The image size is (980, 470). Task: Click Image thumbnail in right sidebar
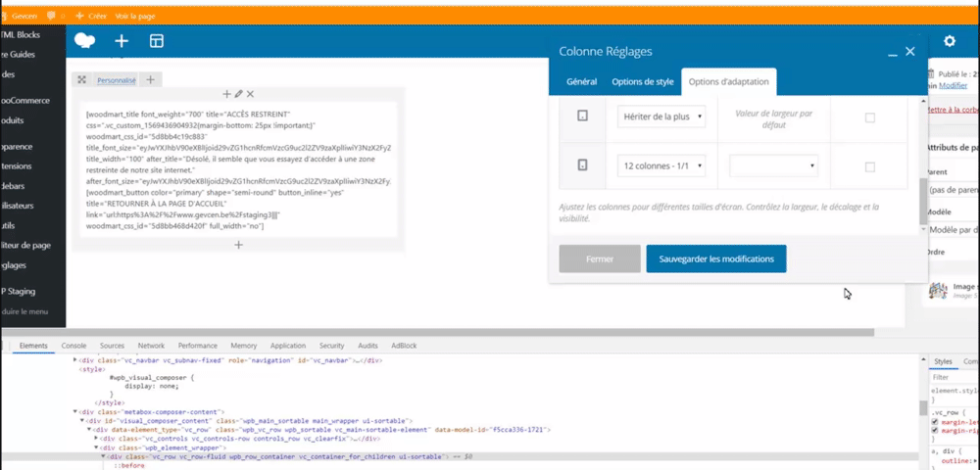[x=938, y=290]
